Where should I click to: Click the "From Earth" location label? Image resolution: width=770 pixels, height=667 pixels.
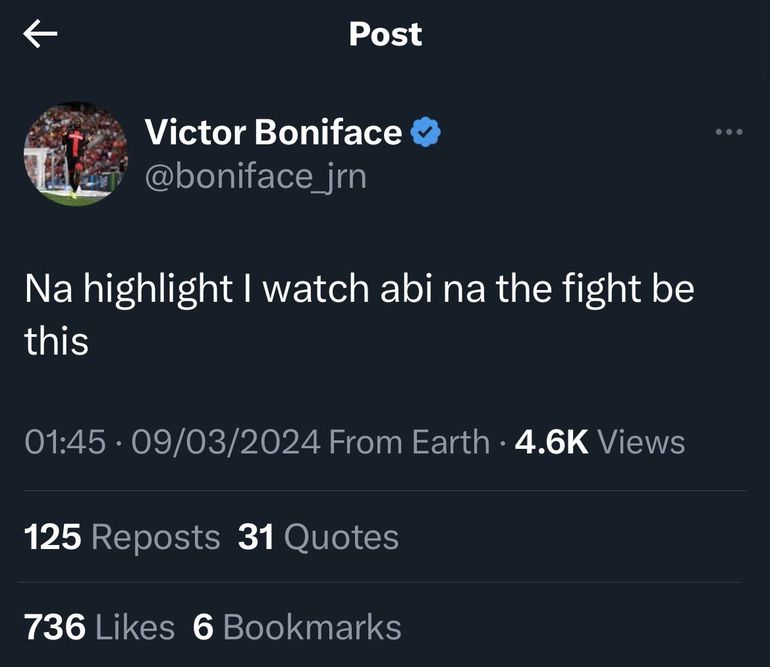coord(409,442)
